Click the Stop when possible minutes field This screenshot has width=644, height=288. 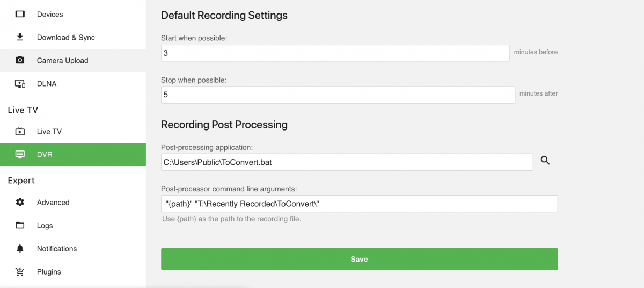pos(338,95)
